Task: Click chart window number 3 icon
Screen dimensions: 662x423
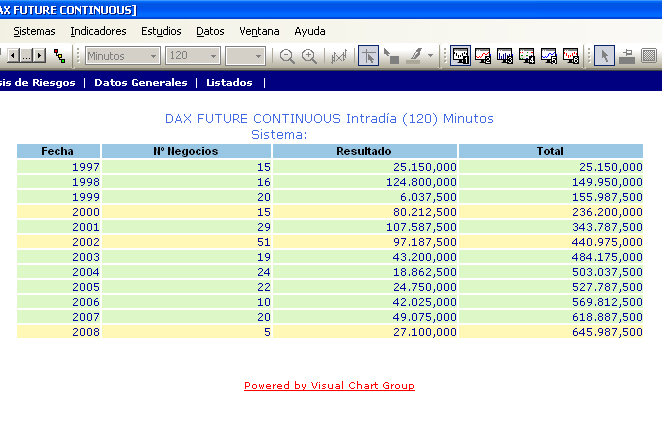Action: pos(505,56)
